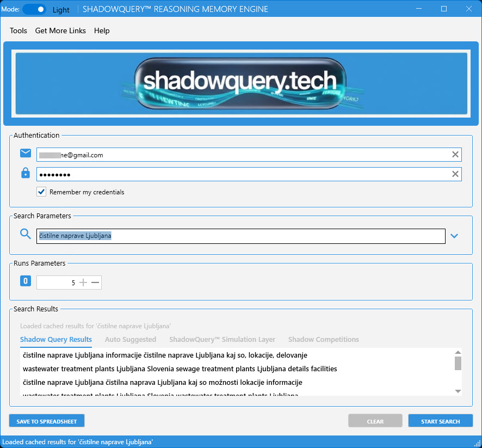The image size is (482, 448).
Task: Minimize the ShadowQuery window
Action: click(419, 9)
